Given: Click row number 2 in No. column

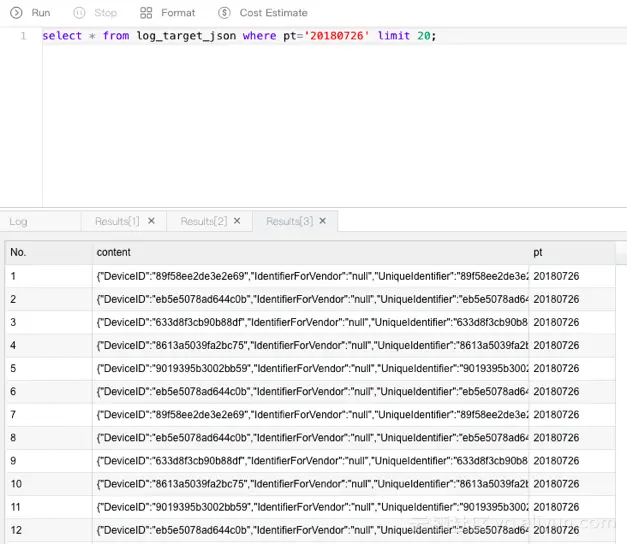Looking at the screenshot, I should 13,299.
